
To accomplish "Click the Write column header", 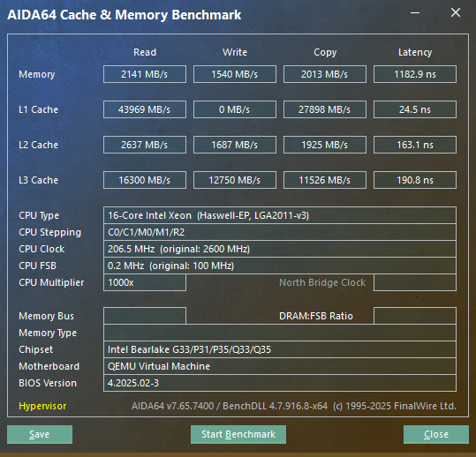I will (235, 52).
